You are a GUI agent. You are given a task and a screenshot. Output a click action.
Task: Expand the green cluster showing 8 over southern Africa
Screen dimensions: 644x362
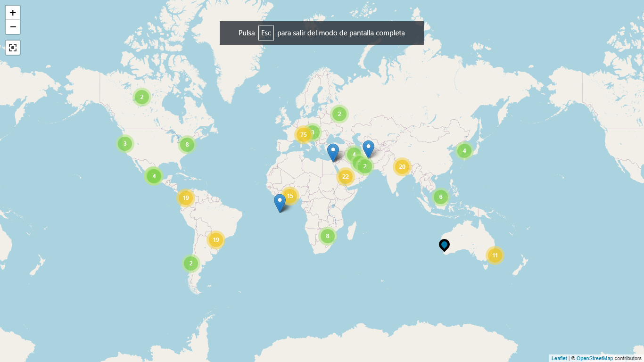pyautogui.click(x=327, y=235)
